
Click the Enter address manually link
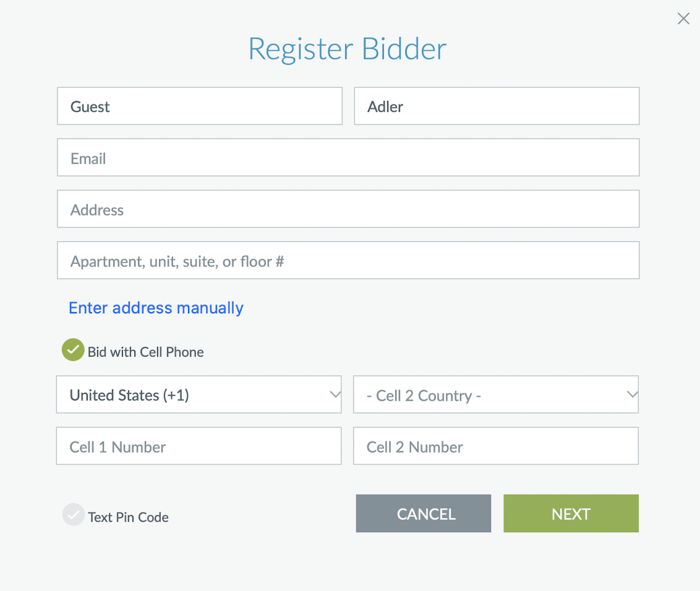pyautogui.click(x=156, y=308)
